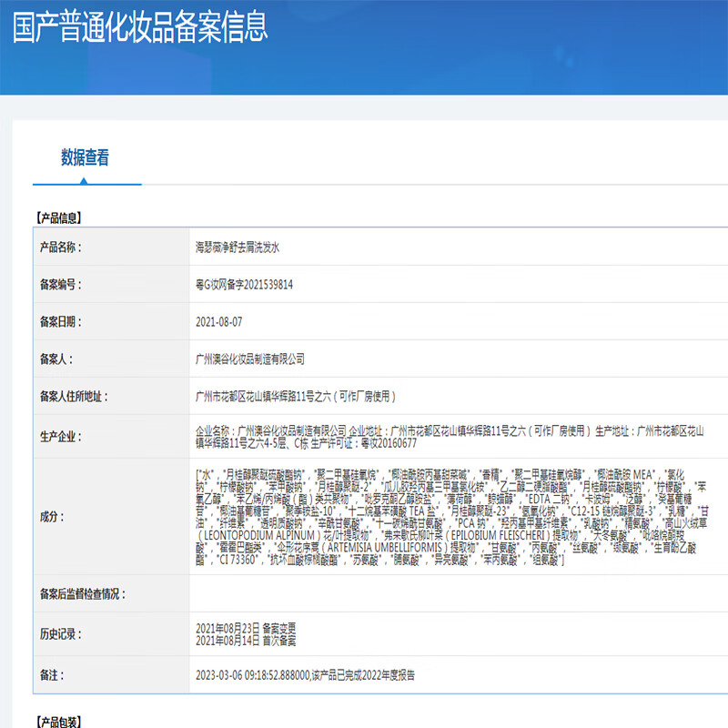This screenshot has height=728, width=728.
Task: Click the 备案人住所地址 address value
Action: [296, 397]
